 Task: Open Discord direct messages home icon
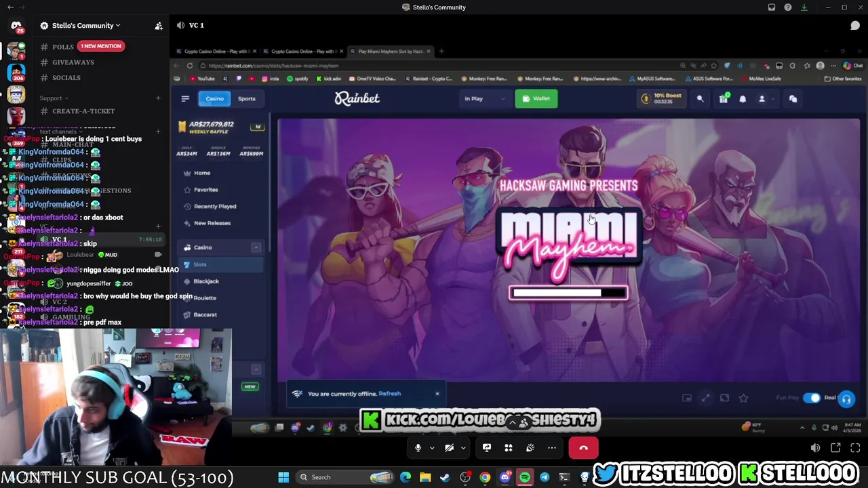point(16,26)
